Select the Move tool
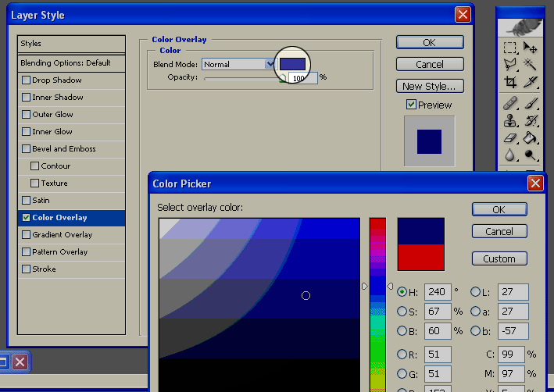 coord(531,48)
